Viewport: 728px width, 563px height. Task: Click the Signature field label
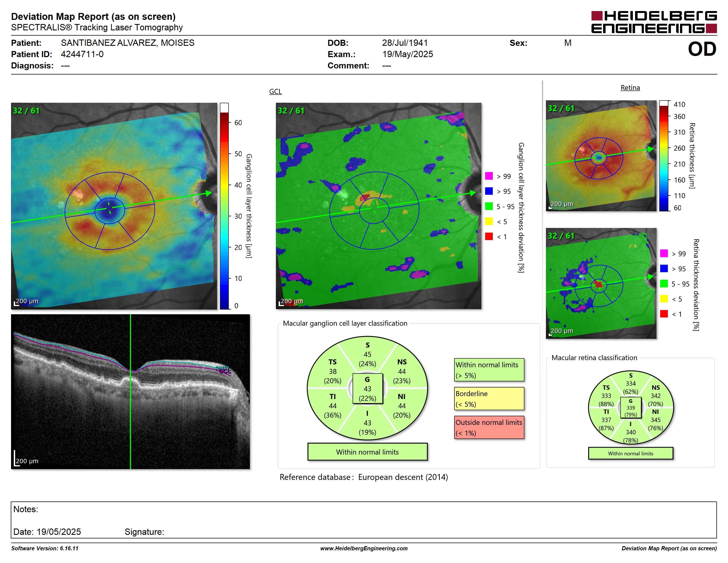144,532
